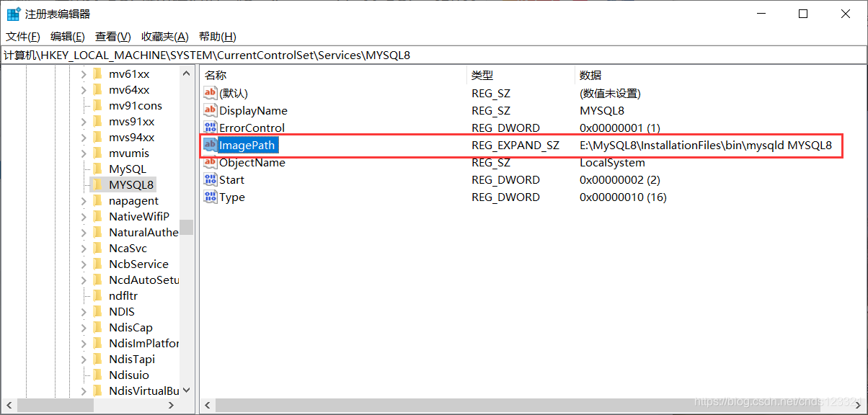
Task: Click the folder icon of mvs94xx
Action: click(x=98, y=137)
